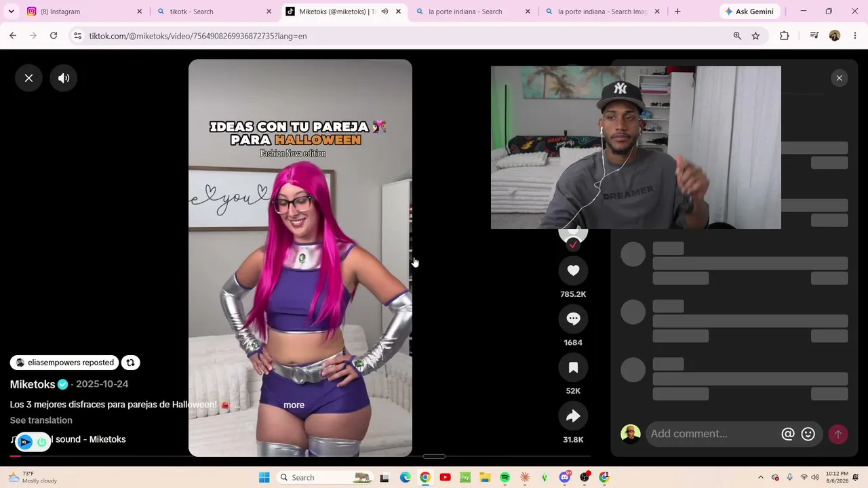
Task: Reload the TikTok page
Action: pyautogui.click(x=54, y=36)
